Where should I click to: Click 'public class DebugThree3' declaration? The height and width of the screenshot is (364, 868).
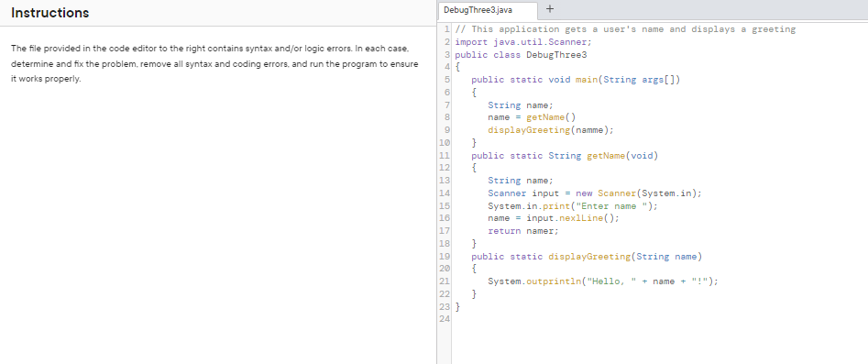tap(521, 55)
